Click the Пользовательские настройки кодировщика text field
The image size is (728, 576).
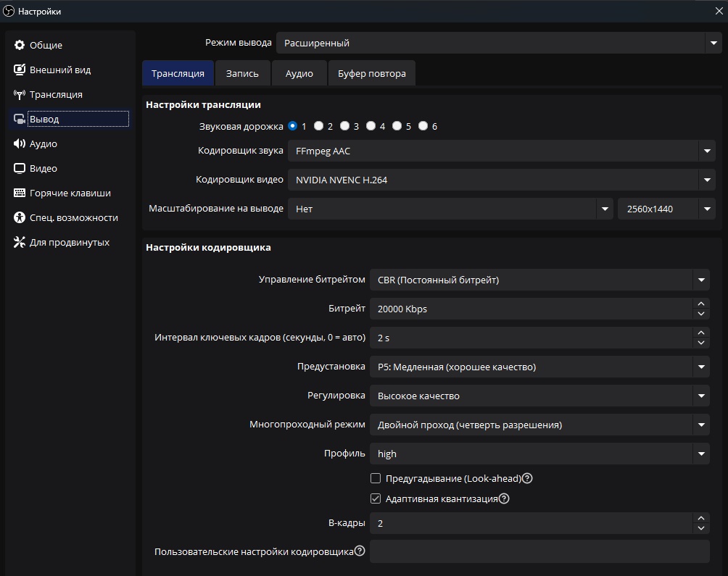pyautogui.click(x=539, y=551)
